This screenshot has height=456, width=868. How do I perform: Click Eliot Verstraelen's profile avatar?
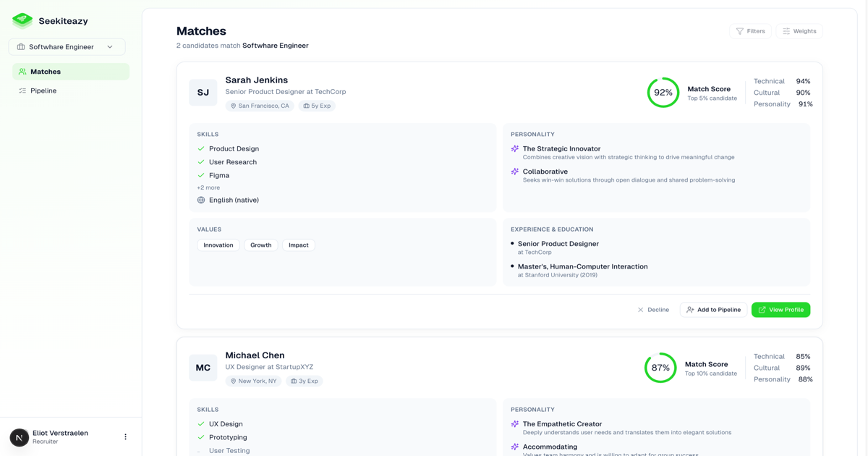tap(20, 437)
